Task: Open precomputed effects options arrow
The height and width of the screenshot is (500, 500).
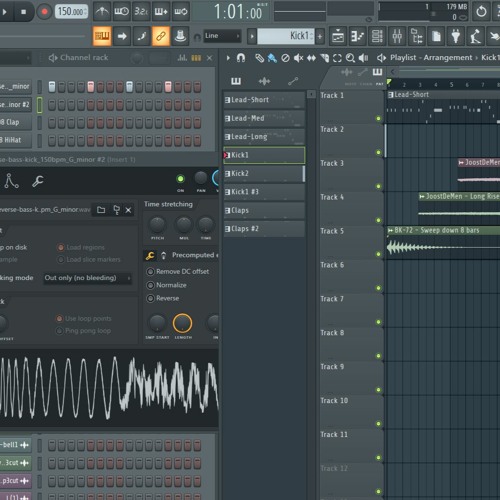Action: click(x=163, y=256)
